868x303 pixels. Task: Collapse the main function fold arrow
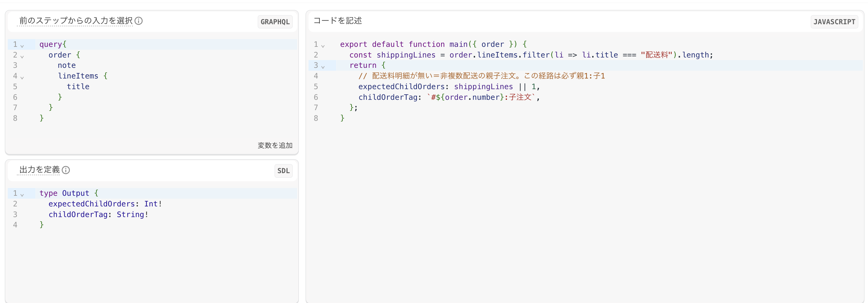point(323,46)
